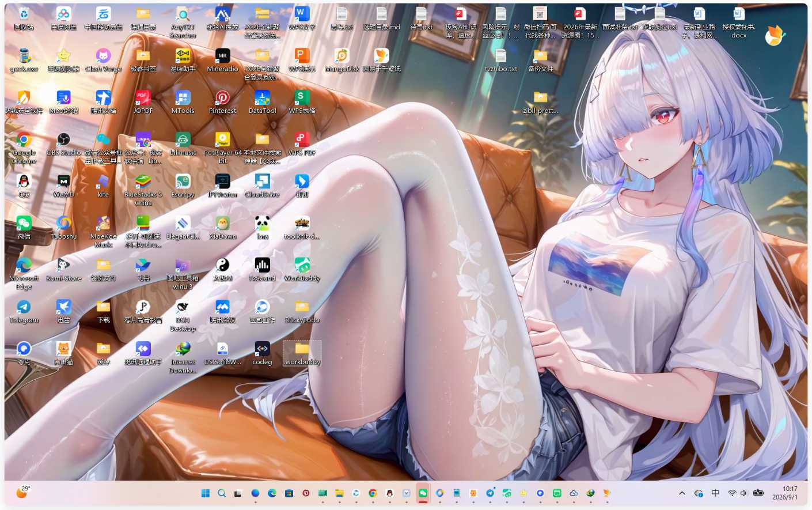Select the WowMD desktop icon
This screenshot has height=510, width=812.
(63, 186)
